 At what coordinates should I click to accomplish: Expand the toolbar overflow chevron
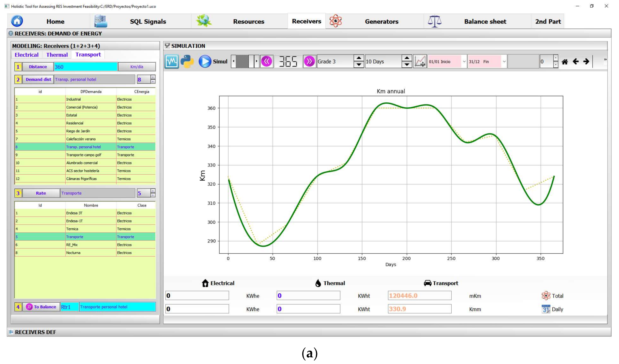[x=605, y=59]
